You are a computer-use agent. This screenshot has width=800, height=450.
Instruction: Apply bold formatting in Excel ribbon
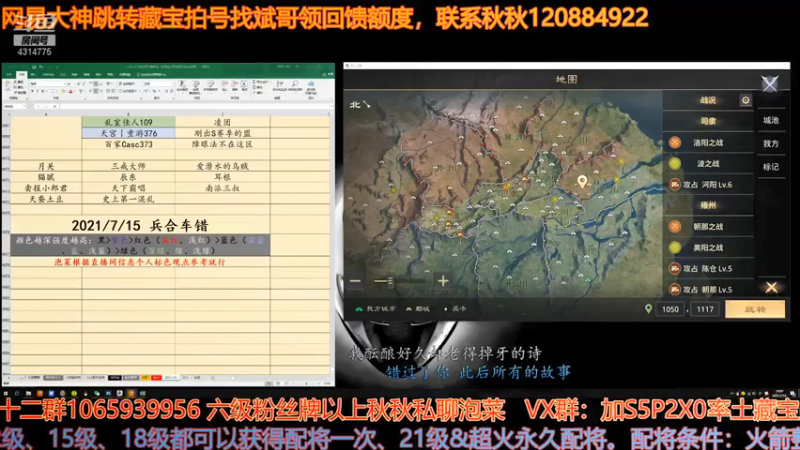pos(32,91)
